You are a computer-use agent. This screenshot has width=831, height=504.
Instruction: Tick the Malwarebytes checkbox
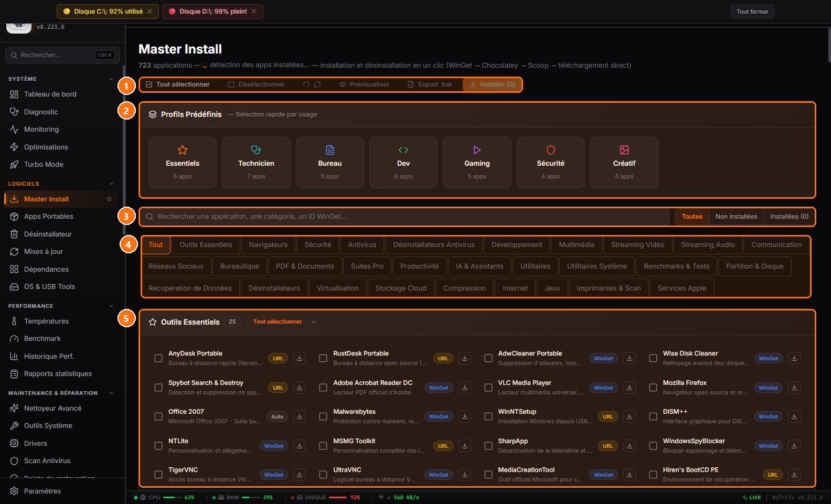[x=323, y=416]
